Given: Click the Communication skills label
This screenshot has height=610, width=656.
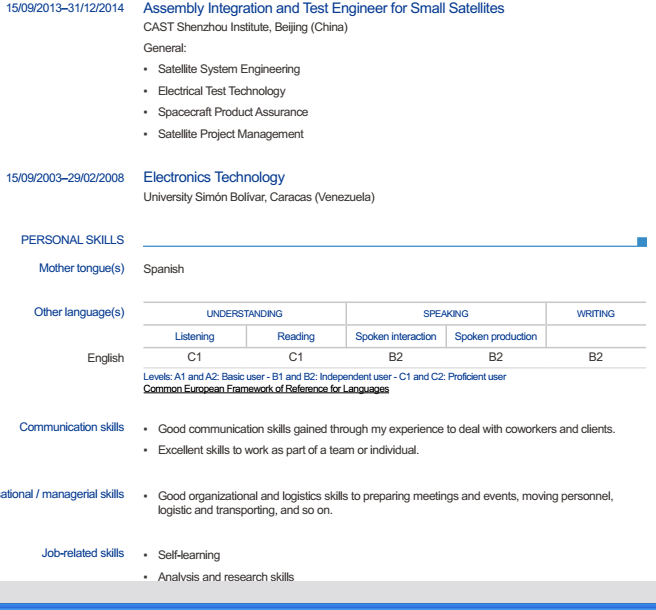Looking at the screenshot, I should [x=72, y=428].
